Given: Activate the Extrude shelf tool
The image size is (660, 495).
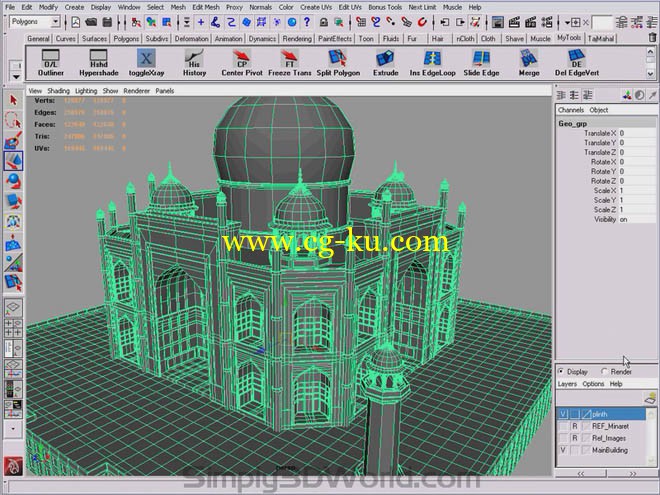Looking at the screenshot, I should pos(386,62).
